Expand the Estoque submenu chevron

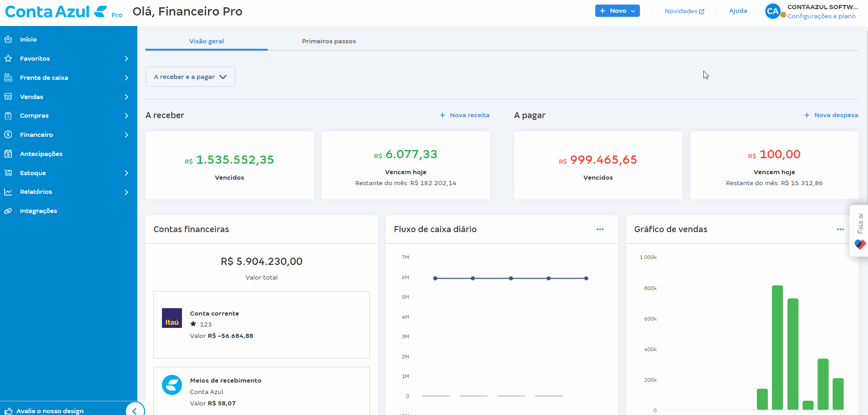click(126, 173)
